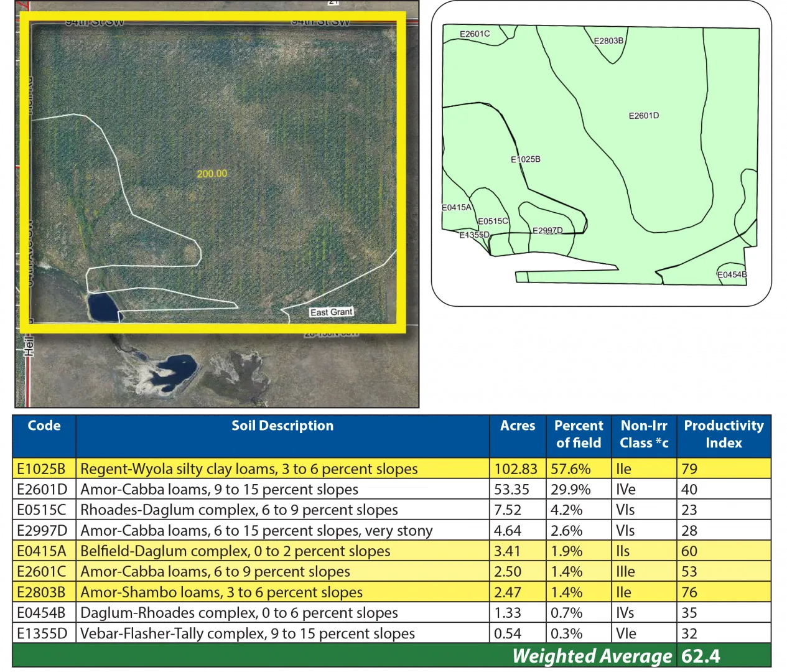Select the Regent-Wyola silty clay loams description
The image size is (787, 672).
[x=249, y=469]
